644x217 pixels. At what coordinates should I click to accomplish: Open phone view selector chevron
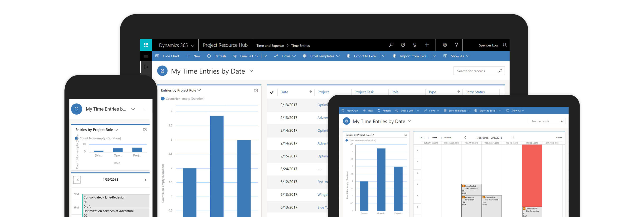click(x=133, y=109)
